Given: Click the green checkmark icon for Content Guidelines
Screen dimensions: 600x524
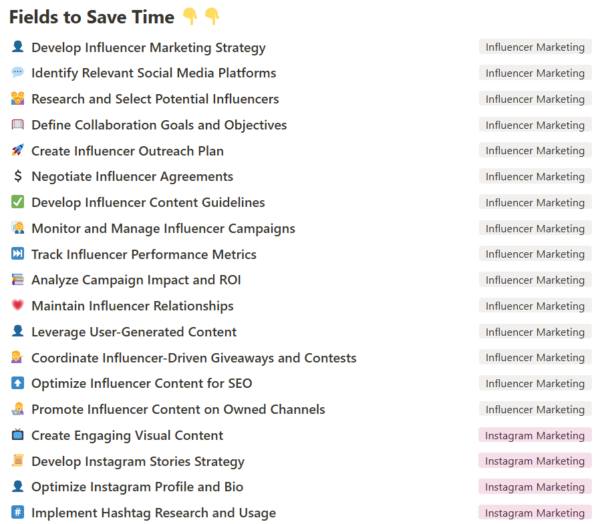Looking at the screenshot, I should [x=18, y=202].
